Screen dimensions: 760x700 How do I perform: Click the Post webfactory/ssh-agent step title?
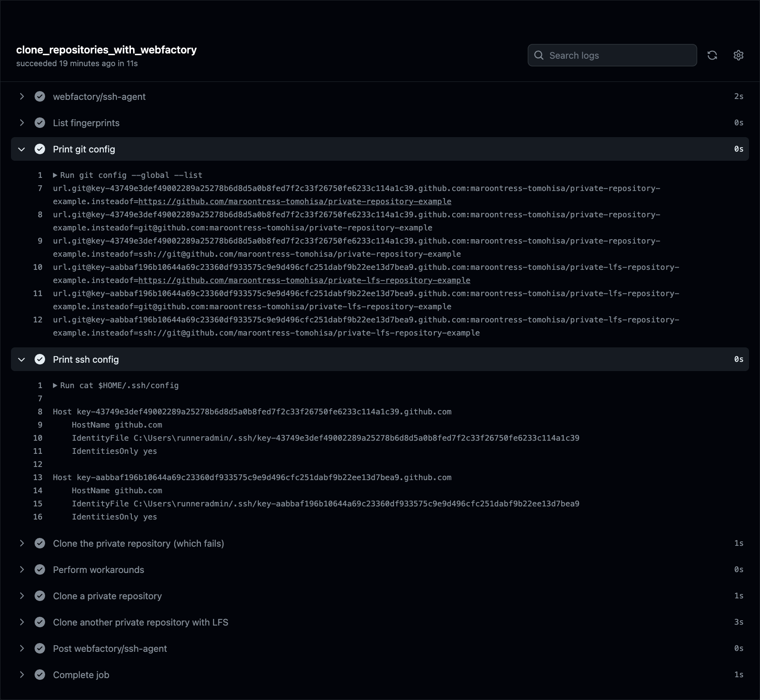point(110,648)
